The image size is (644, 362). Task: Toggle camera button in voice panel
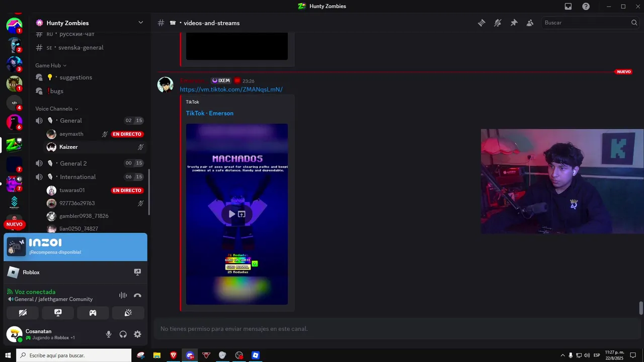coord(23,313)
